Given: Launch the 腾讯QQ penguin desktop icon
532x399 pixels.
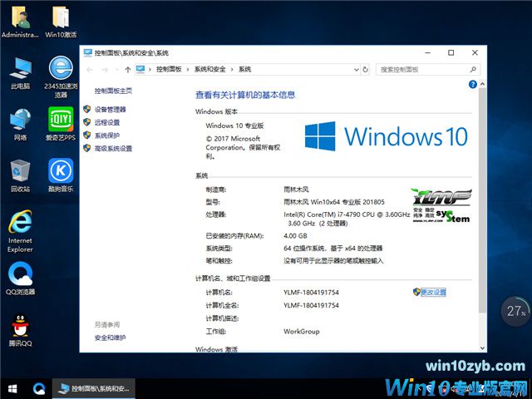Looking at the screenshot, I should tap(20, 330).
